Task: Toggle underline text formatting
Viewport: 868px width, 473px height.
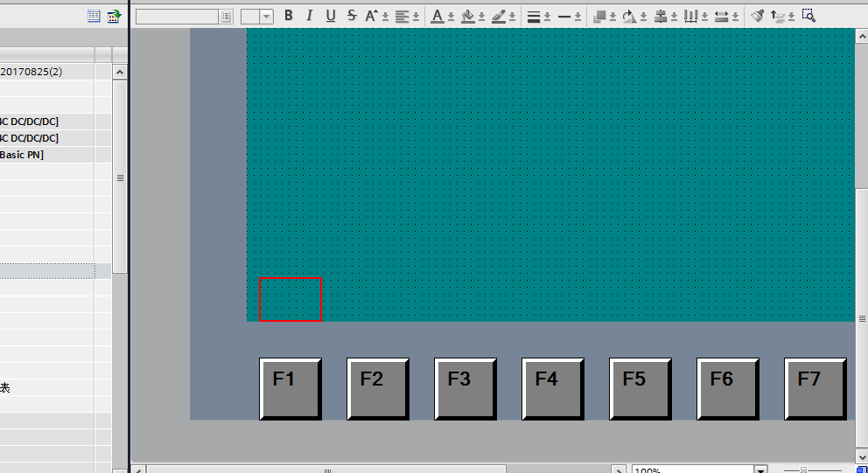Action: tap(331, 16)
